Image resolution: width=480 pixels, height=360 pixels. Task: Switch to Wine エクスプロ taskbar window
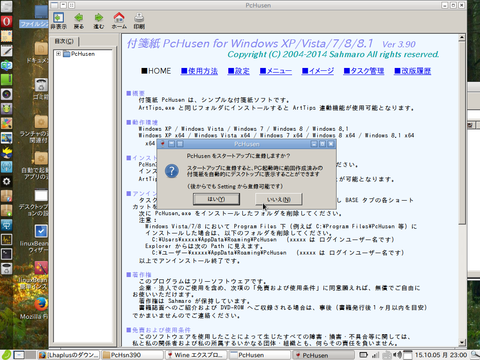(196, 355)
